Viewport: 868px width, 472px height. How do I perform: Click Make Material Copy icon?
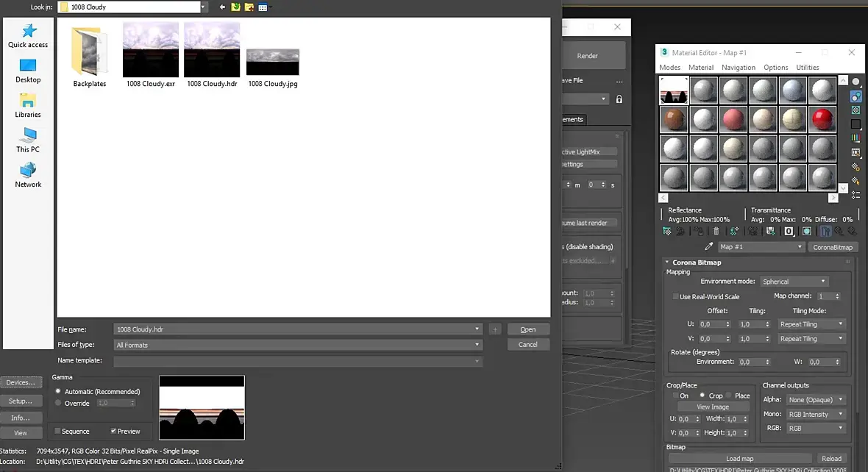pos(734,232)
